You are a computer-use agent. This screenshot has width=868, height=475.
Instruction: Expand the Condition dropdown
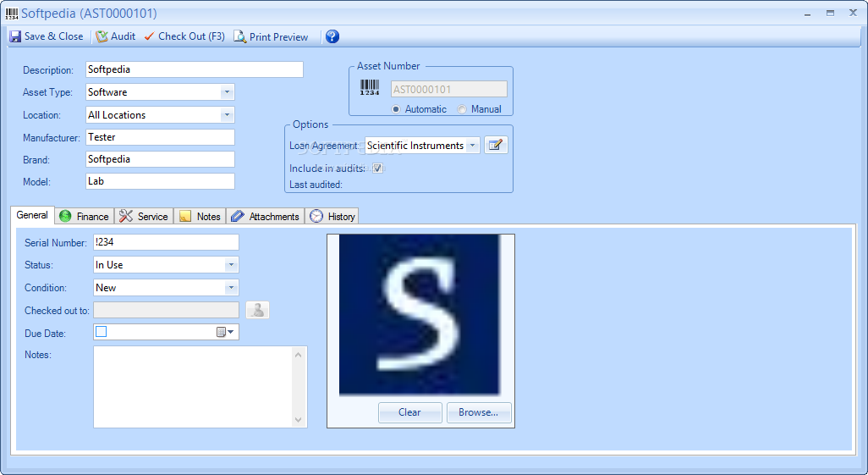coord(231,288)
